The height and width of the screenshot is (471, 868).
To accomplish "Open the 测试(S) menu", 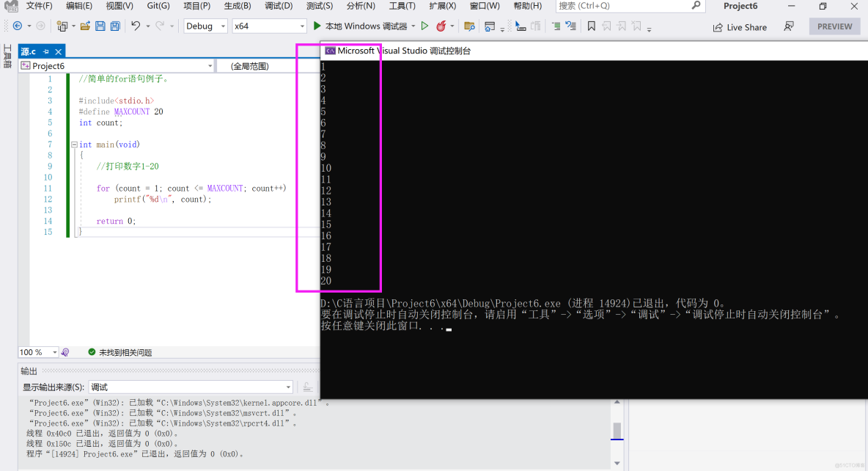I will (320, 6).
